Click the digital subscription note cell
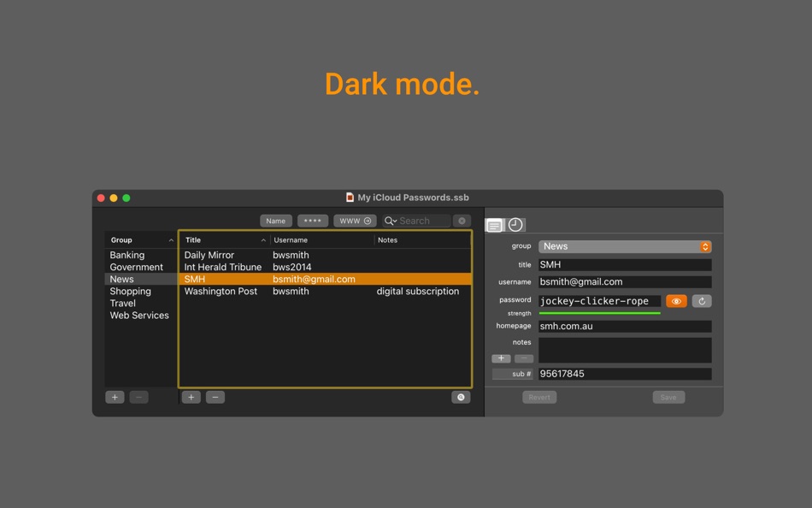 417,292
